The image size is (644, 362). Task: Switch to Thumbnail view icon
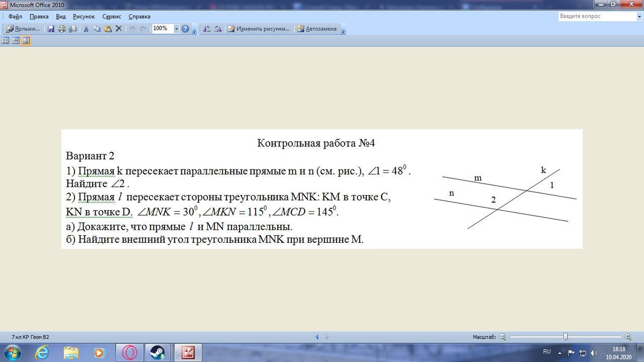[6, 41]
